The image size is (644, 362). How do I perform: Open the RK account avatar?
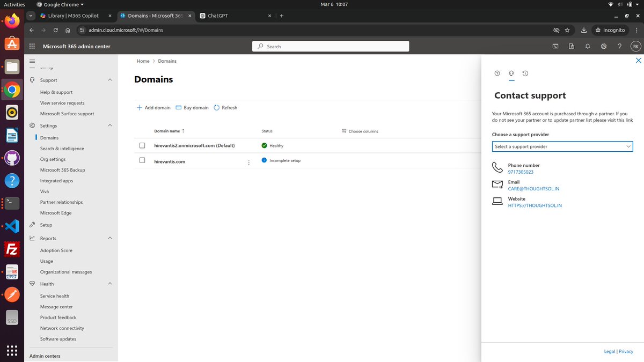pyautogui.click(x=636, y=47)
